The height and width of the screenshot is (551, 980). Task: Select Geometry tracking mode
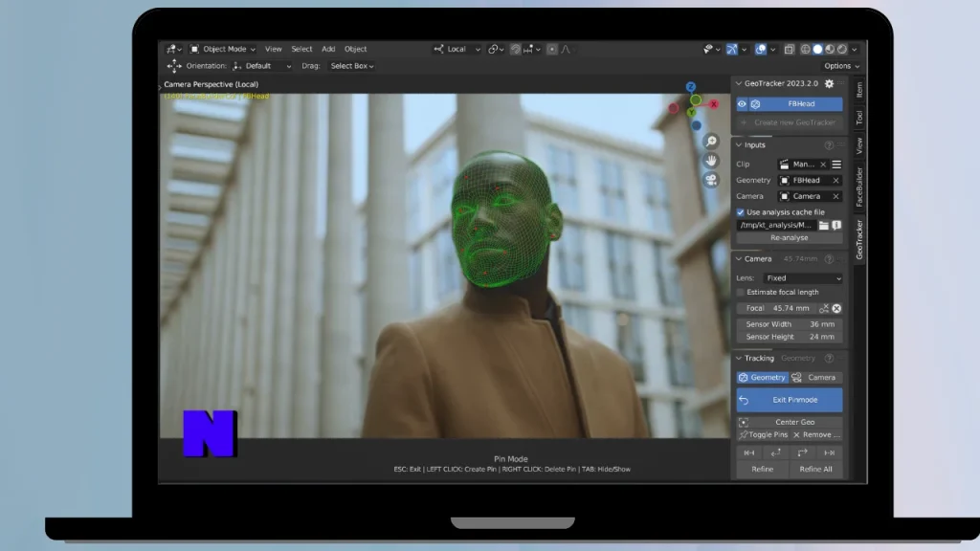pos(762,377)
